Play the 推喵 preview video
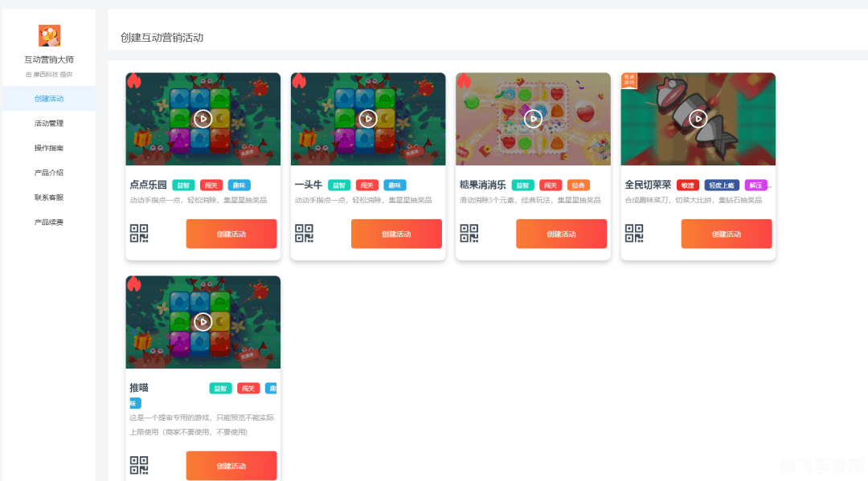 coord(203,321)
